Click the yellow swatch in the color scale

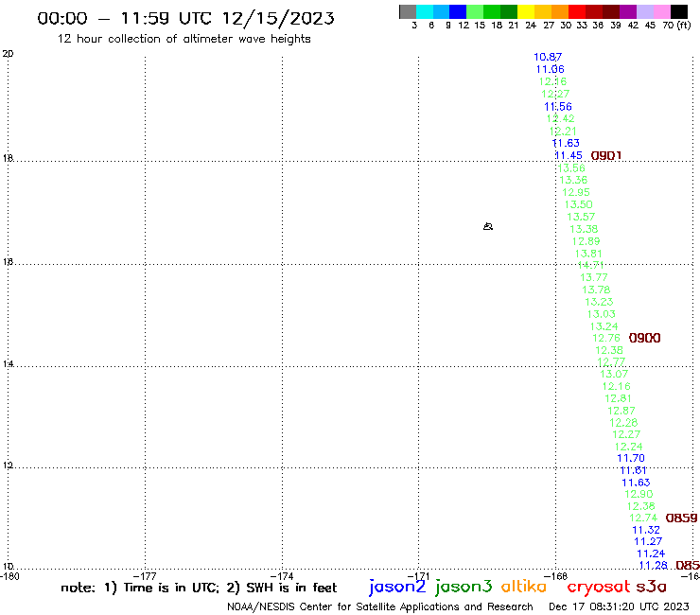click(x=525, y=11)
